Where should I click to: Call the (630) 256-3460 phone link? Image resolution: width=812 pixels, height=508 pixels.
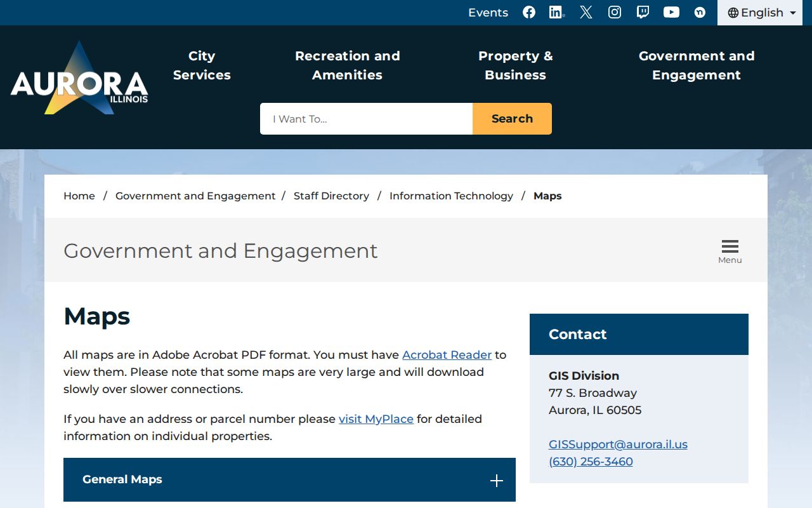[x=591, y=462]
